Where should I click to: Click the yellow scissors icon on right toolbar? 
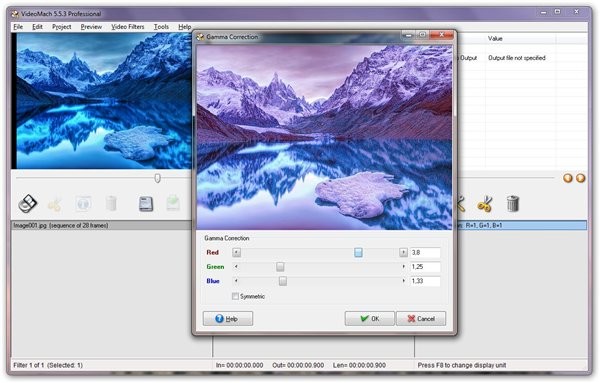pos(485,204)
